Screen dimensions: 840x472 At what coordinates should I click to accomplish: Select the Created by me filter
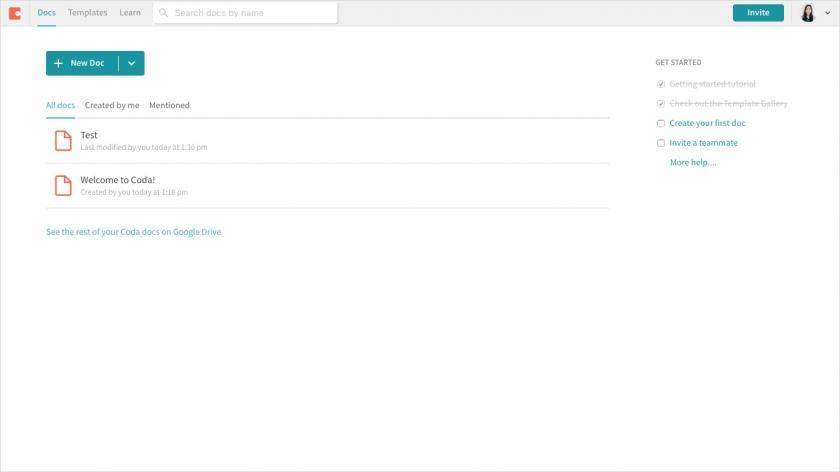point(112,105)
